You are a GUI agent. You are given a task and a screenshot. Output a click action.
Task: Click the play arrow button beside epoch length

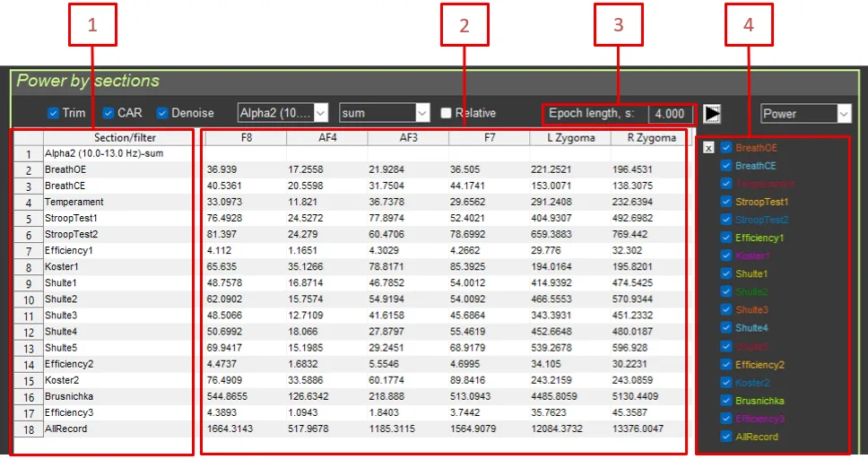pos(713,114)
